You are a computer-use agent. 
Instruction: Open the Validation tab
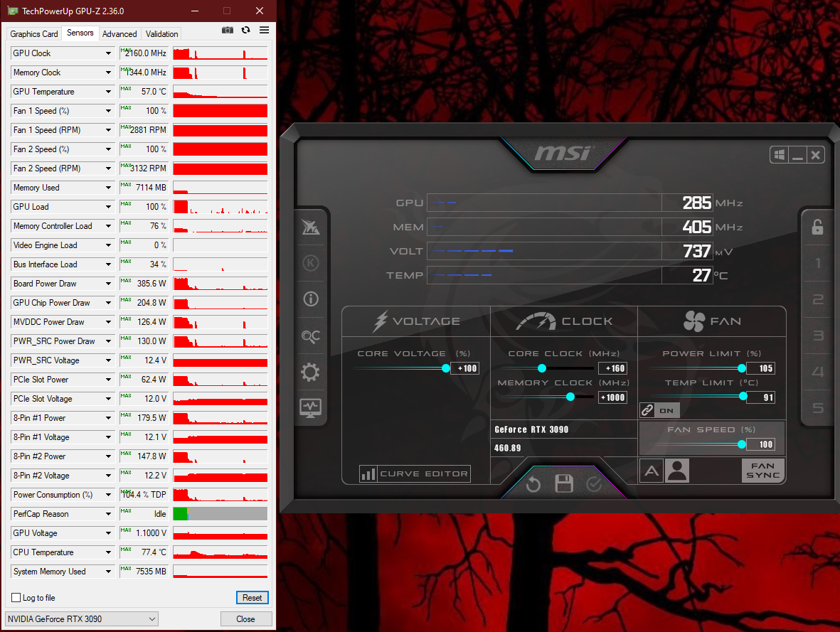tap(161, 33)
